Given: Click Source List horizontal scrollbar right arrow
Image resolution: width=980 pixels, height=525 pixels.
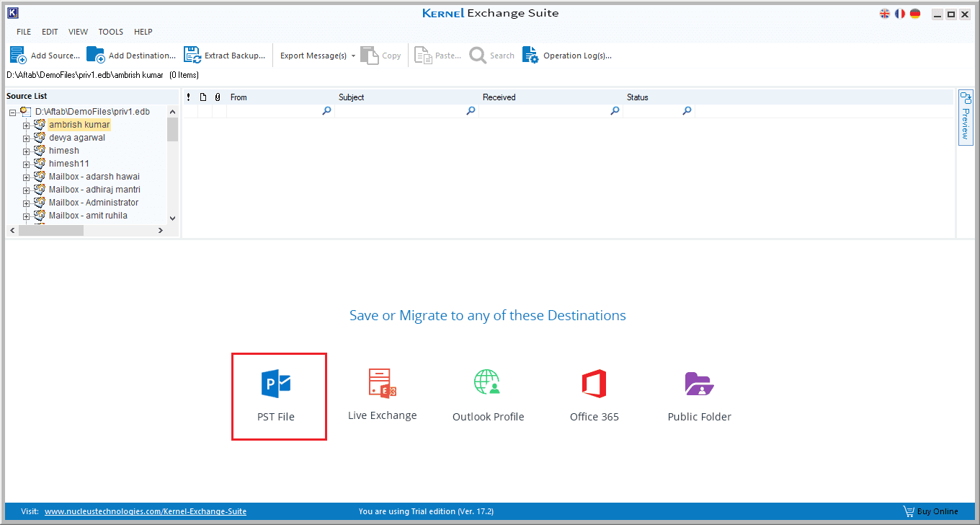Looking at the screenshot, I should 161,230.
